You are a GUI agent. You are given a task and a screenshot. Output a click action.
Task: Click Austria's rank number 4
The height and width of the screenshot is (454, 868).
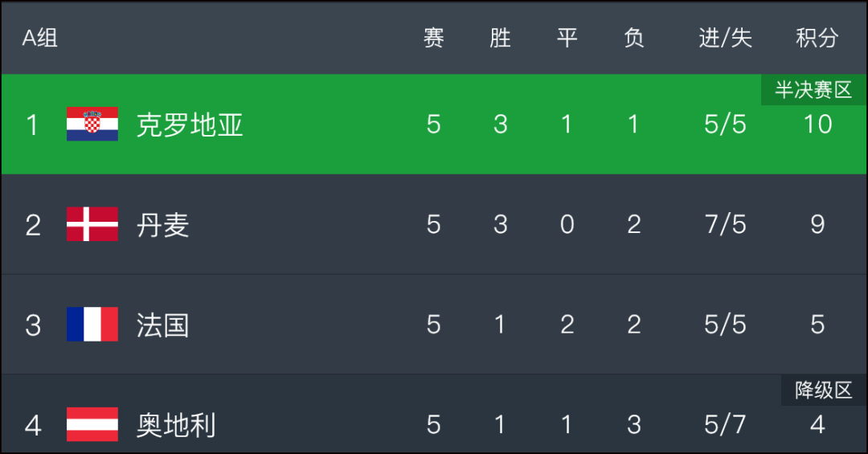pos(33,425)
